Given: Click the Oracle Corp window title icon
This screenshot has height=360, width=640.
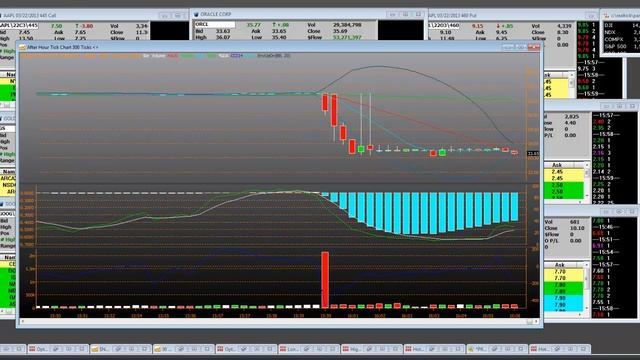Looking at the screenshot, I should point(196,15).
